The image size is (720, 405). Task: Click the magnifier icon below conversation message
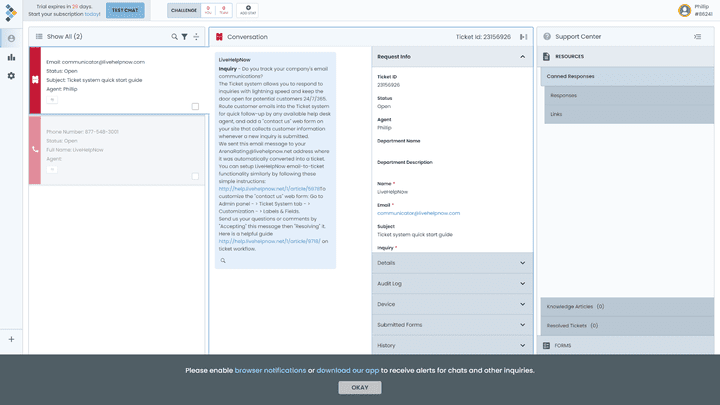[223, 260]
